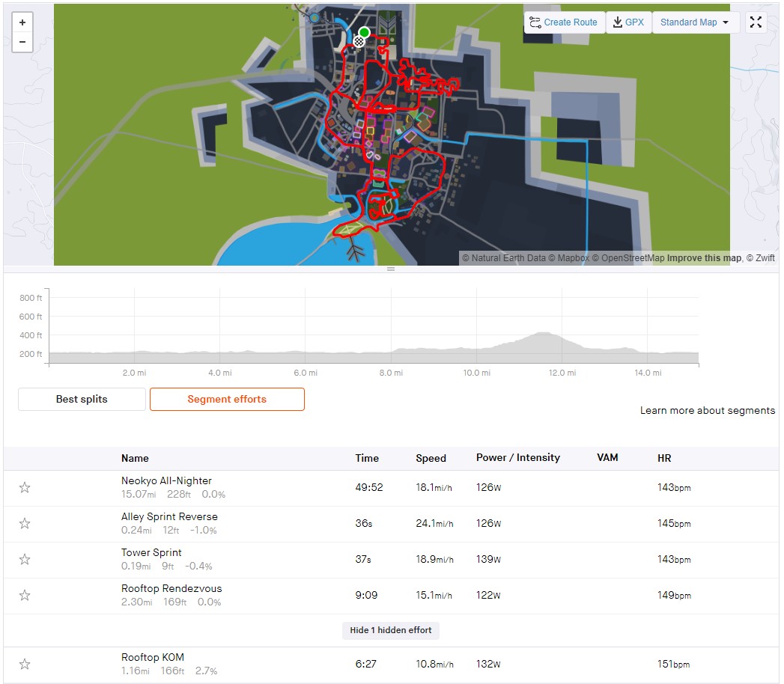This screenshot has width=784, height=684.
Task: Click the 24.1mi/h speed value
Action: [434, 524]
